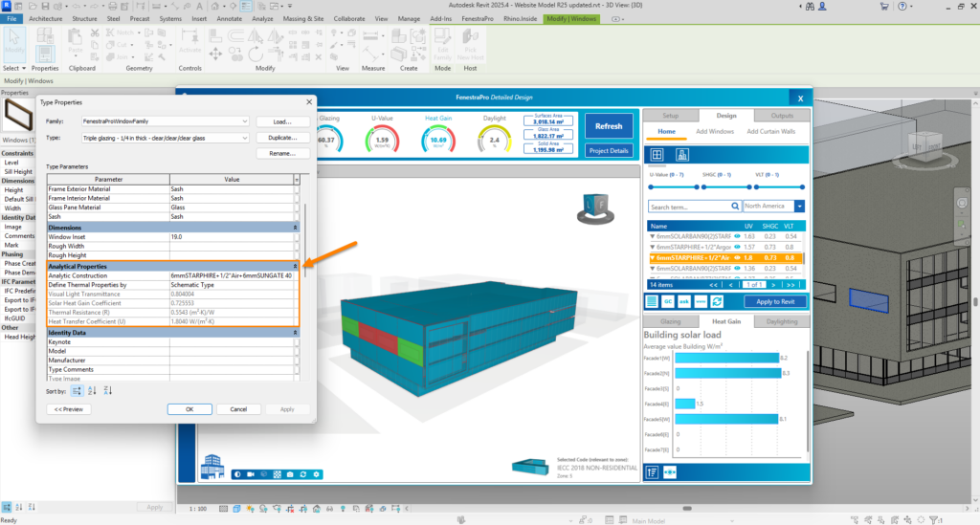Open the Select dropdown under Modify
Screen dimensions: 980x525
coord(14,68)
